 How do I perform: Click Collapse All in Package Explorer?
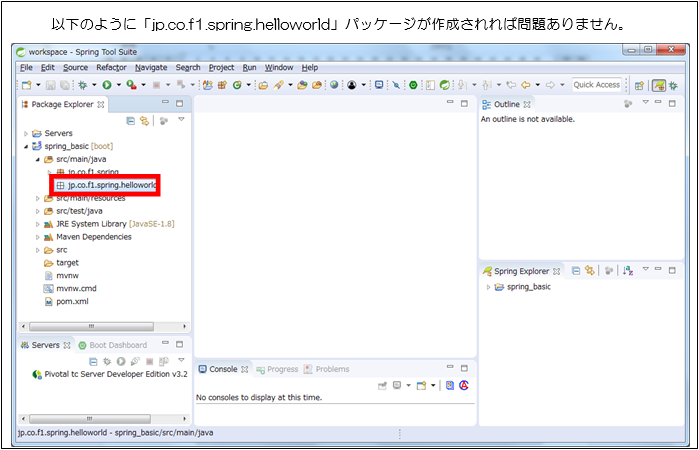pos(131,120)
